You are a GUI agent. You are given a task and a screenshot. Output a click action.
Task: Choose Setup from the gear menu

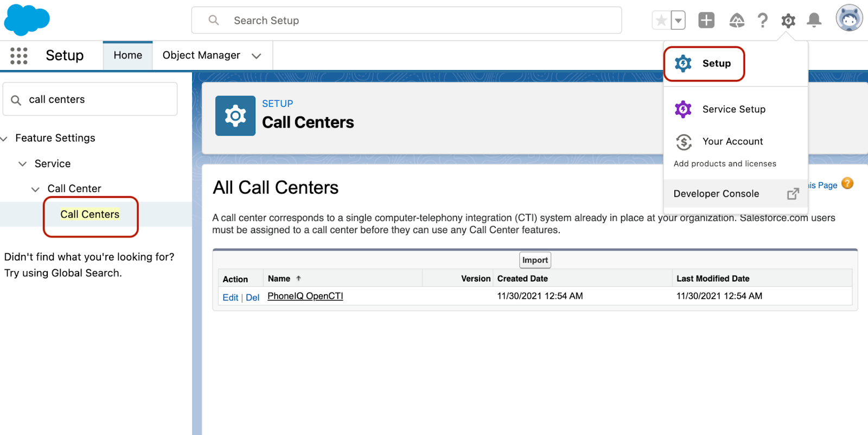(716, 63)
